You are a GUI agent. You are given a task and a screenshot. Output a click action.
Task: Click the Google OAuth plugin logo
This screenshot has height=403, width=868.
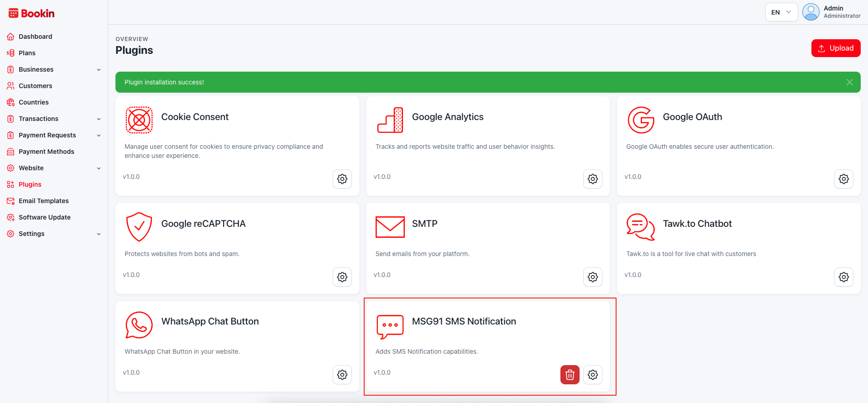[x=641, y=120]
